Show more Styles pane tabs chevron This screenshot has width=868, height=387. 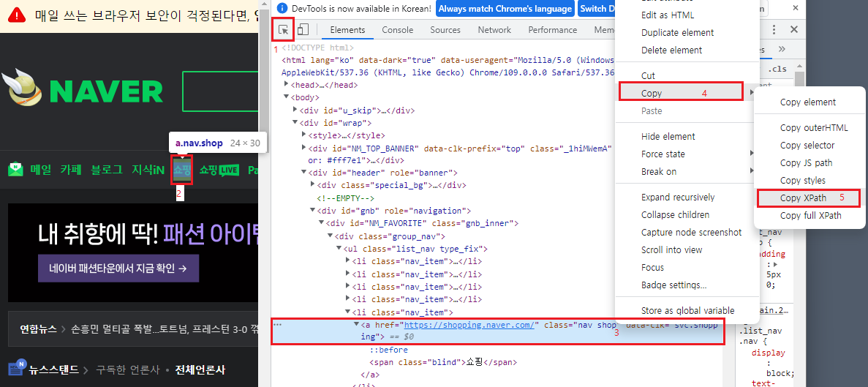point(782,49)
